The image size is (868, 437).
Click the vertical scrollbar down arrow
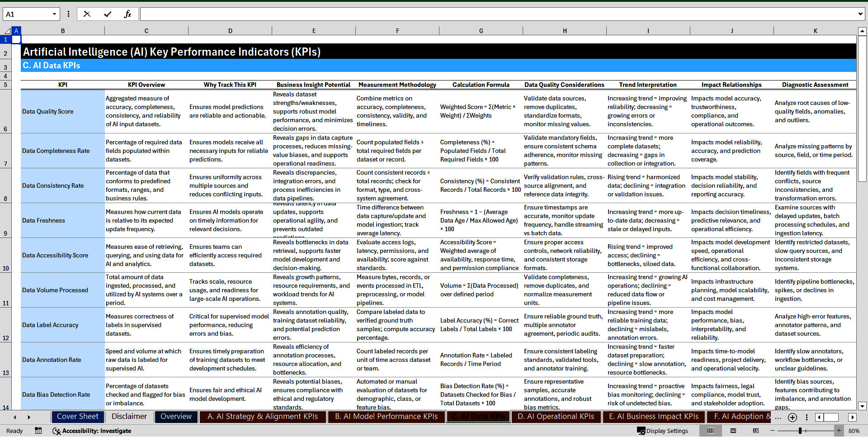coord(863,406)
